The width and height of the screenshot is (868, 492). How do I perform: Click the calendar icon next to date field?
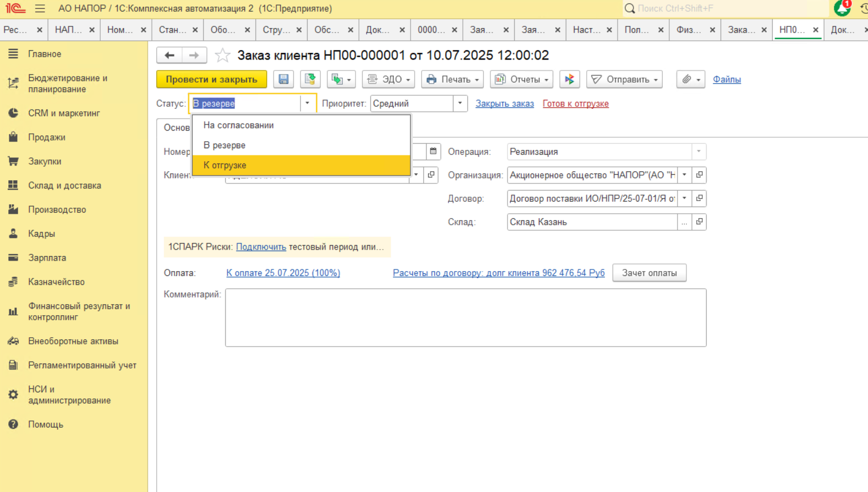pos(433,152)
